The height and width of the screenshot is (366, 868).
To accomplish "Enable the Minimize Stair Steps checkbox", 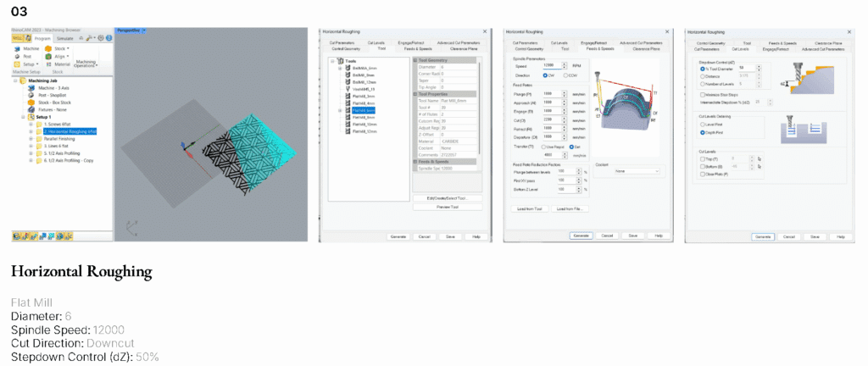I will click(x=702, y=96).
